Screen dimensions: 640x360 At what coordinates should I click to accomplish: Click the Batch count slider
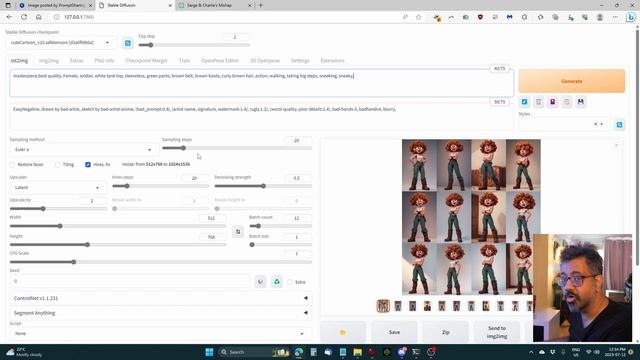280,226
